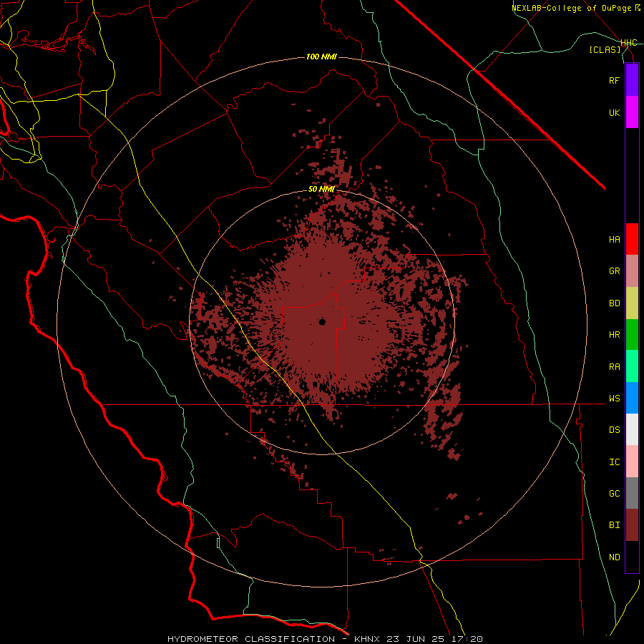Click the GC legend label
The width and height of the screenshot is (644, 644).
[614, 494]
